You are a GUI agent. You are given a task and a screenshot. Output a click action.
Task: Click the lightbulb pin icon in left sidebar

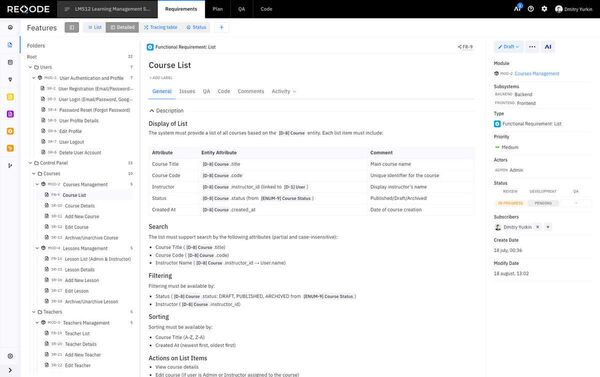pos(10,79)
